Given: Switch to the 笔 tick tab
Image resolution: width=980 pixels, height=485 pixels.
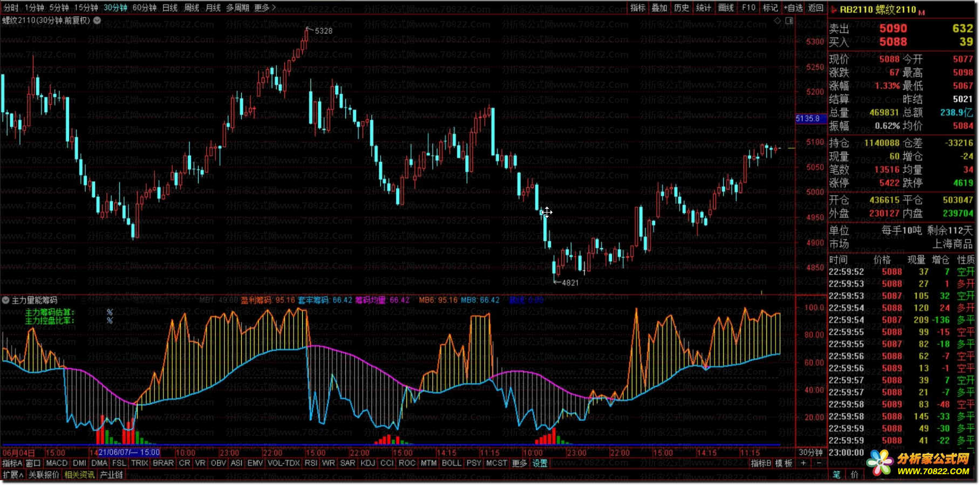Looking at the screenshot, I should [836, 475].
